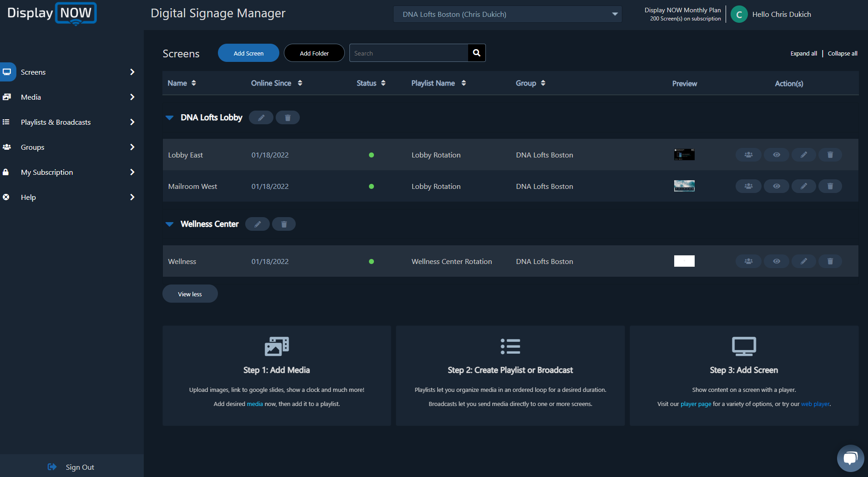Open the web player link
This screenshot has width=868, height=477.
tap(815, 404)
